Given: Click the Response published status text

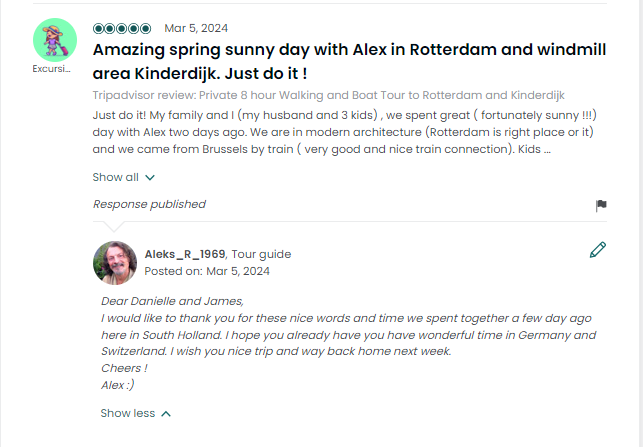Looking at the screenshot, I should click(149, 204).
